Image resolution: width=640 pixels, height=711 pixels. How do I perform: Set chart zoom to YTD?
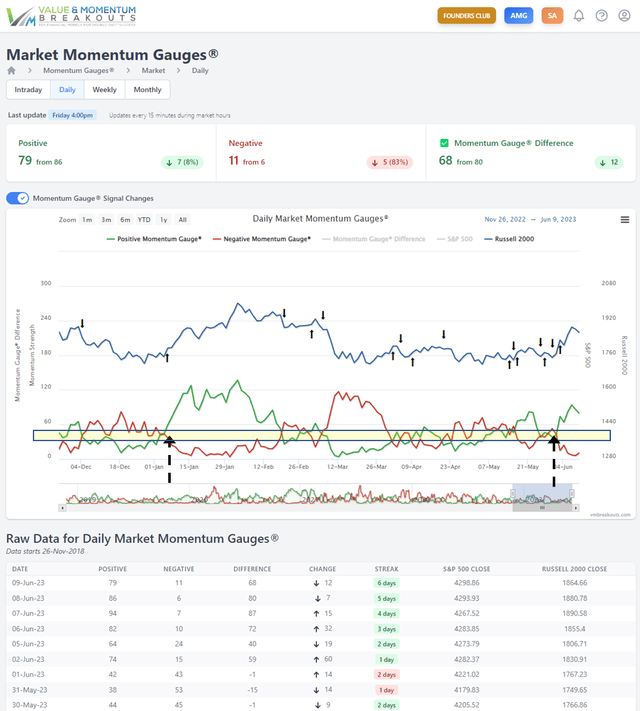pos(144,220)
